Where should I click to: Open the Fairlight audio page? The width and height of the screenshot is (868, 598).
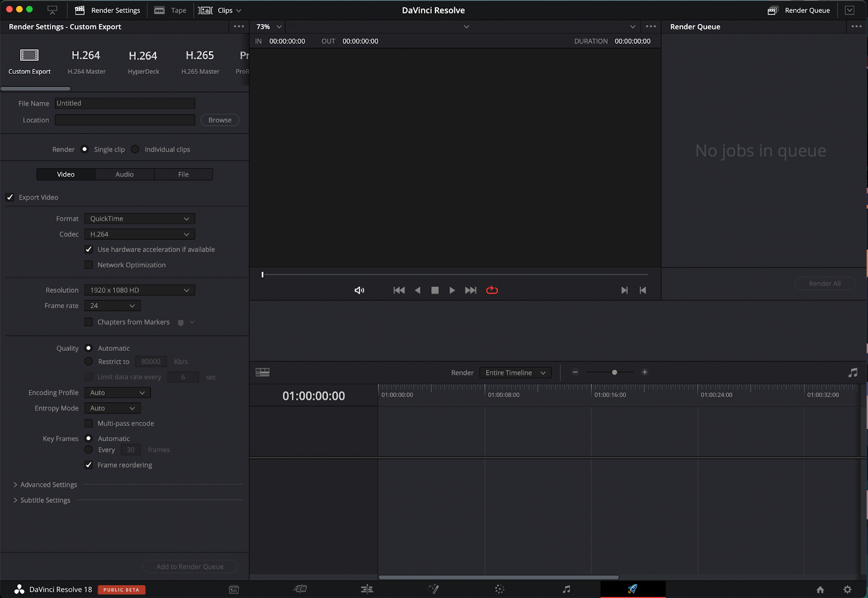coord(566,589)
